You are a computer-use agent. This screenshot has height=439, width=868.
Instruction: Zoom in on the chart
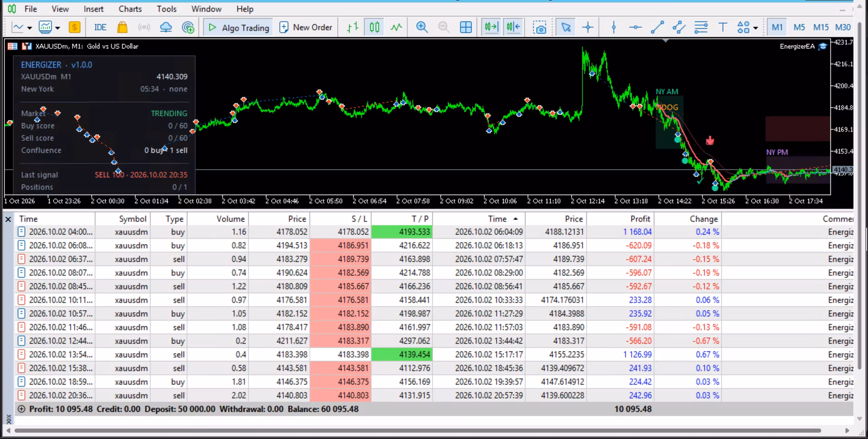422,27
